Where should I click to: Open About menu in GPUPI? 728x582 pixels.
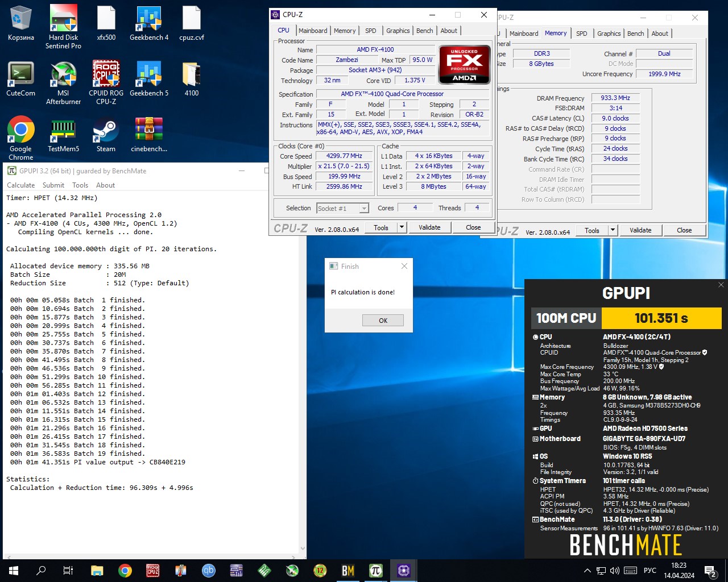point(105,185)
